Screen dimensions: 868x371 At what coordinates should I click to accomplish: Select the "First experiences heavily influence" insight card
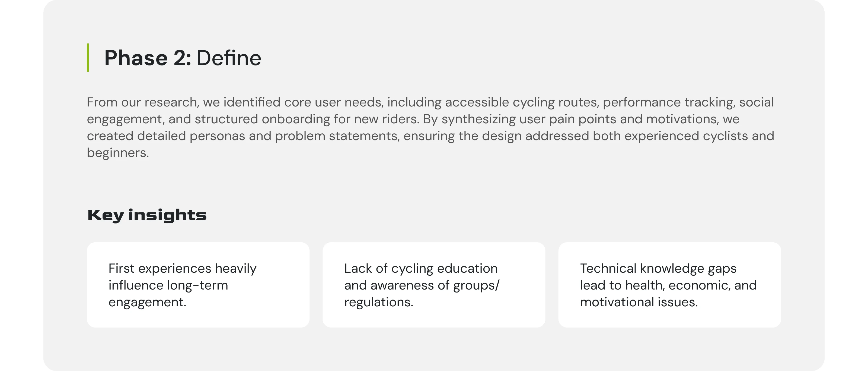(198, 285)
